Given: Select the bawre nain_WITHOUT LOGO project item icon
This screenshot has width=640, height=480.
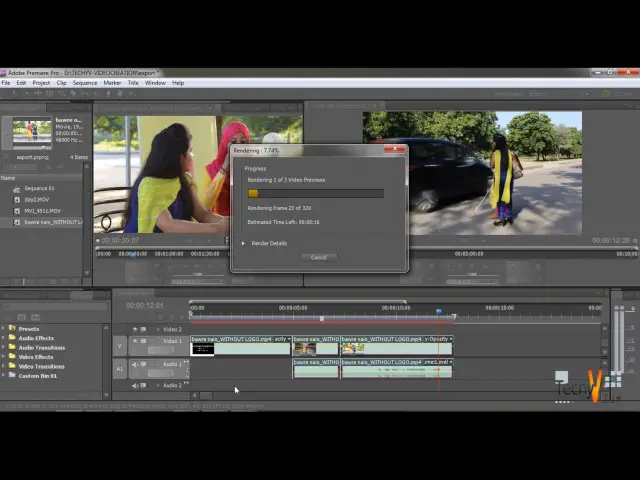Looking at the screenshot, I should 17,222.
